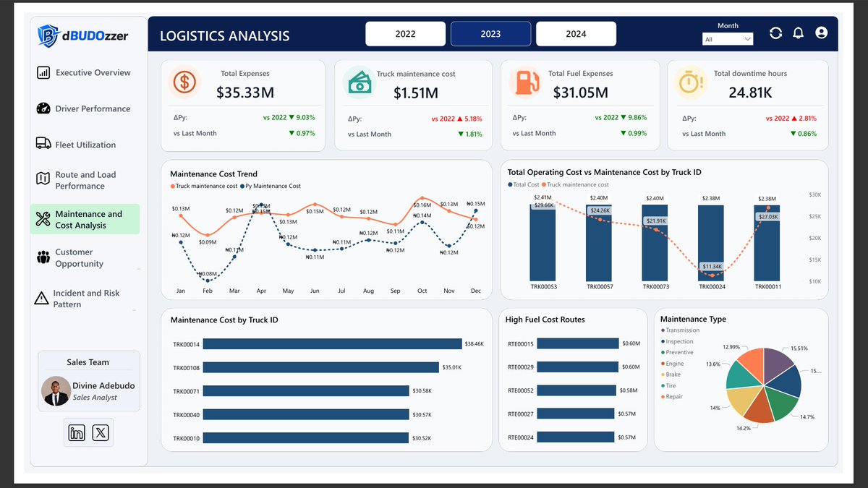
Task: Select the 2022 year button
Action: (x=405, y=34)
